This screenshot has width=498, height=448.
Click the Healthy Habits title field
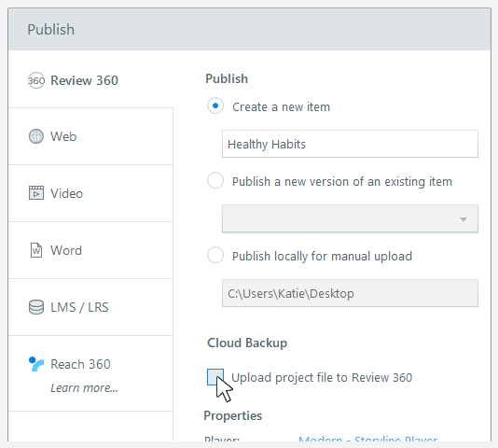350,144
